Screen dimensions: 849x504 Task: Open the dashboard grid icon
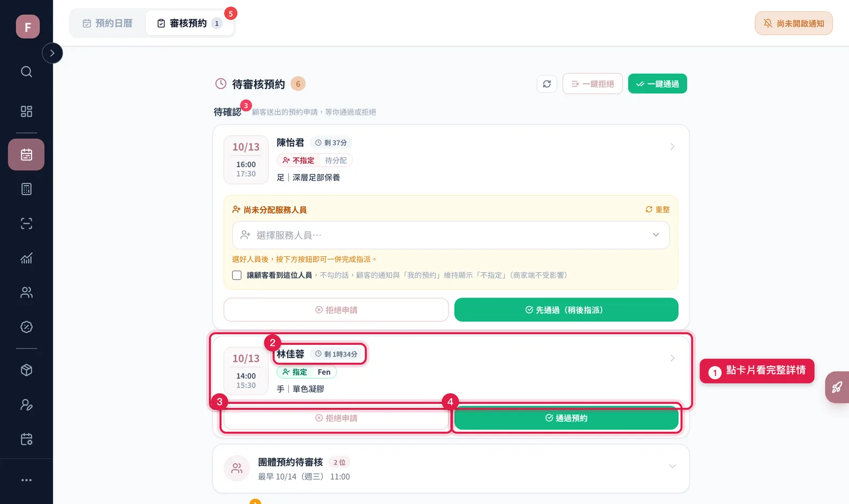[x=27, y=111]
